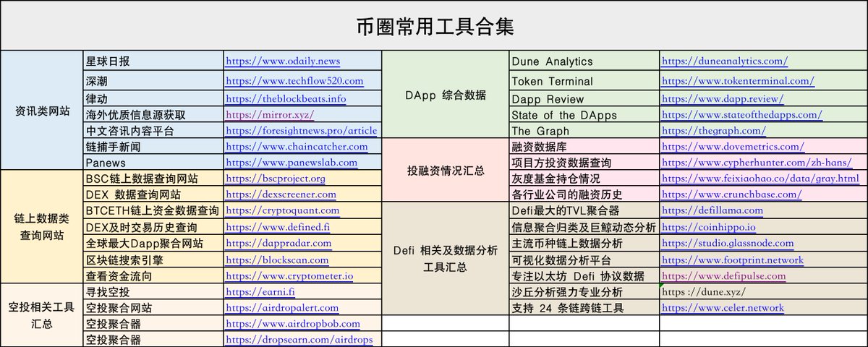Open the mirror.xyz link
Screen dimensions: 868x347
pos(270,114)
